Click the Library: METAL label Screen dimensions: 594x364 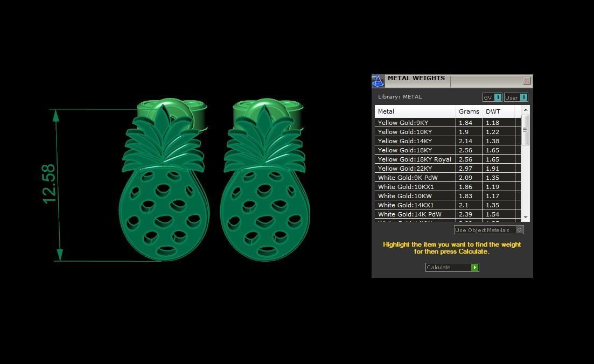coord(400,96)
